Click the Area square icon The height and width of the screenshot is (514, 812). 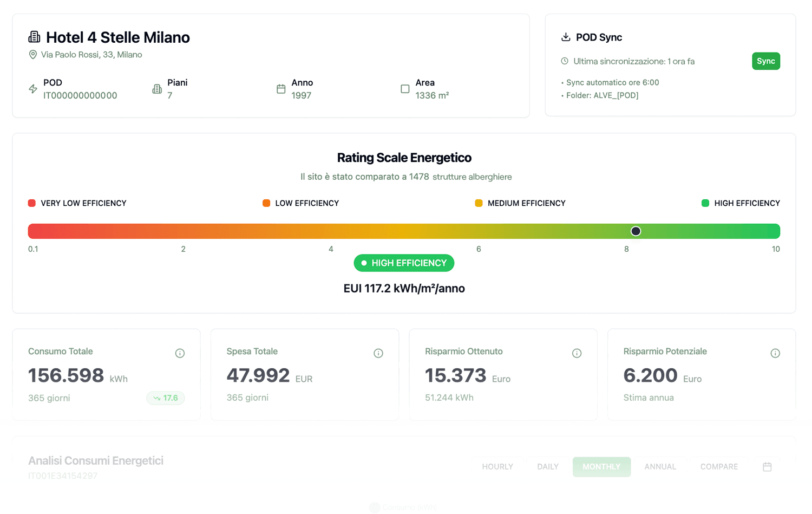[405, 89]
